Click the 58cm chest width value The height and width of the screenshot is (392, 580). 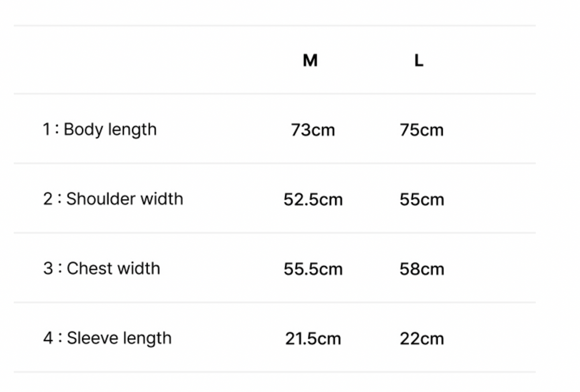point(421,269)
